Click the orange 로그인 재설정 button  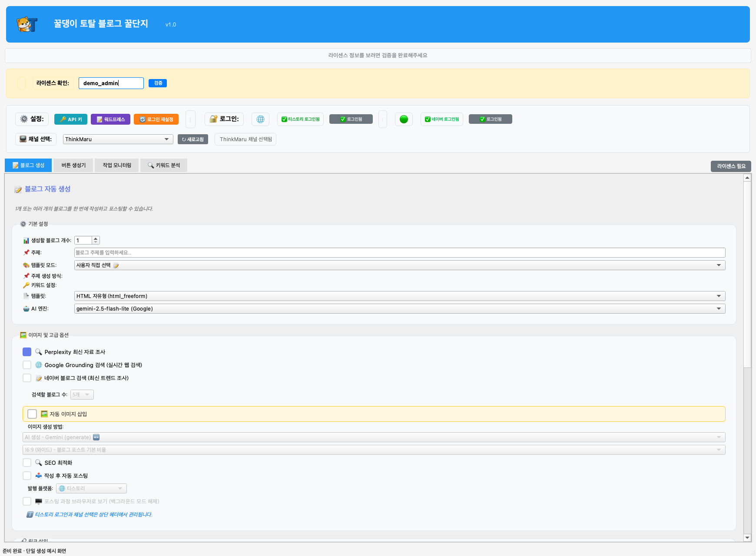[x=156, y=119]
